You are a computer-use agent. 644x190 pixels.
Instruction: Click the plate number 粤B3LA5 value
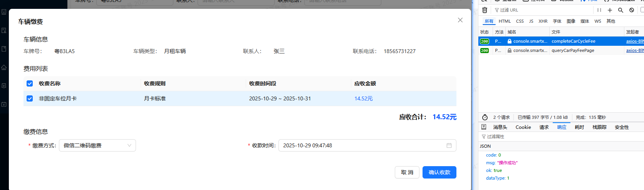click(x=65, y=51)
